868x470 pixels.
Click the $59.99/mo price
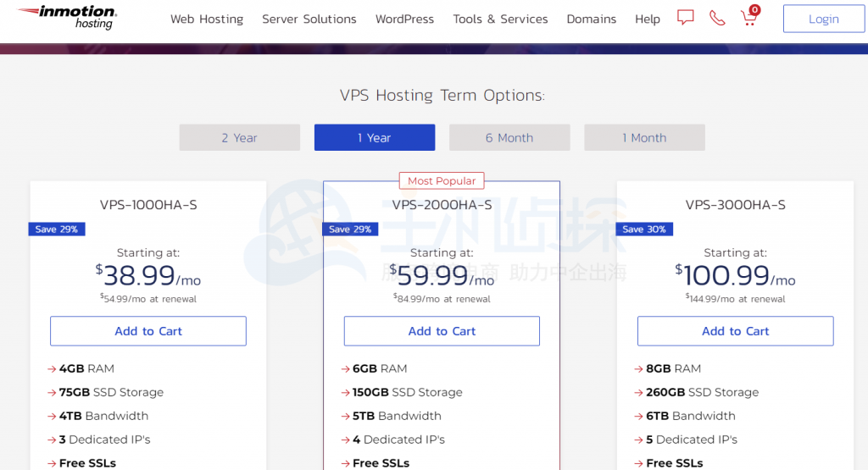442,275
